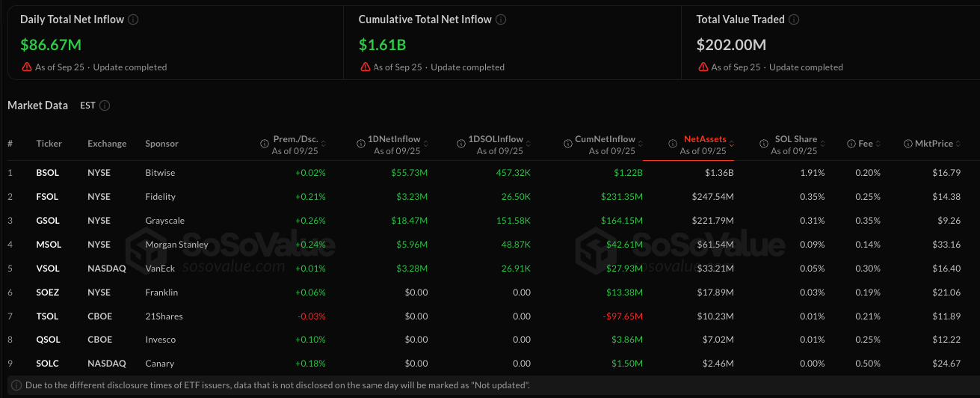980x398 pixels.
Task: Open the info icon for NetAssets column
Action: pyautogui.click(x=672, y=144)
